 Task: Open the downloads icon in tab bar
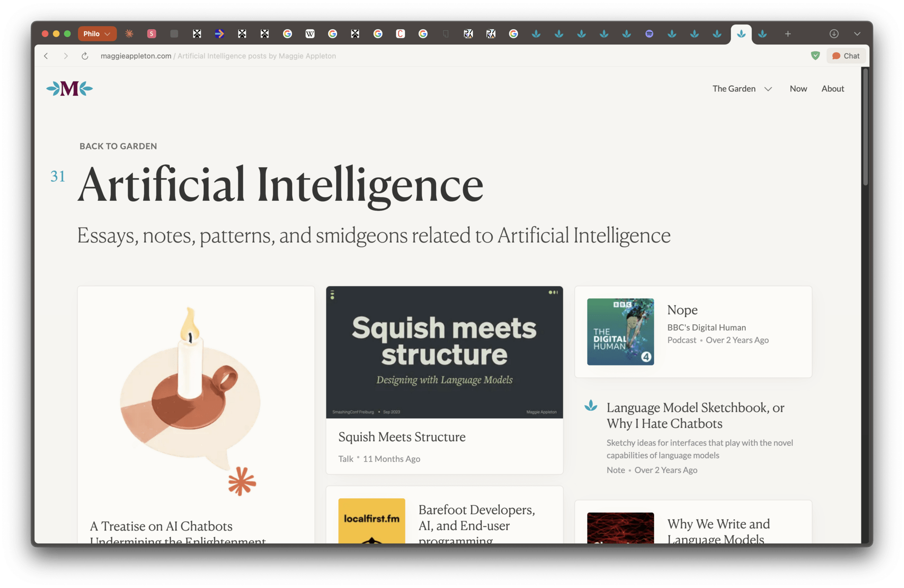(x=834, y=34)
